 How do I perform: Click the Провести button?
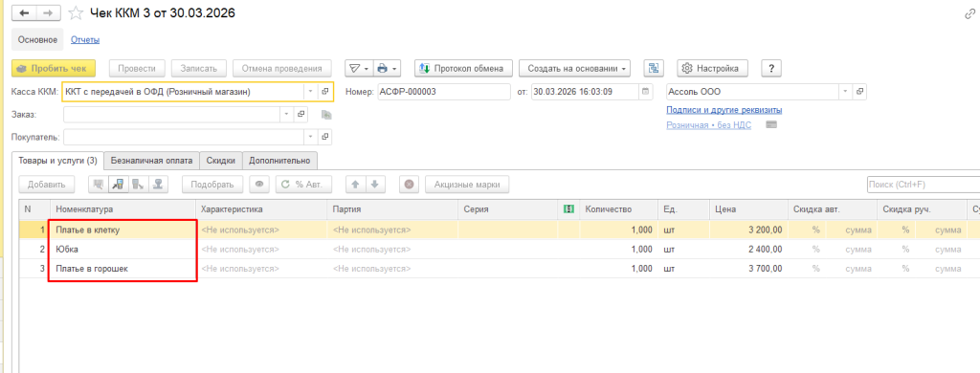pyautogui.click(x=137, y=68)
